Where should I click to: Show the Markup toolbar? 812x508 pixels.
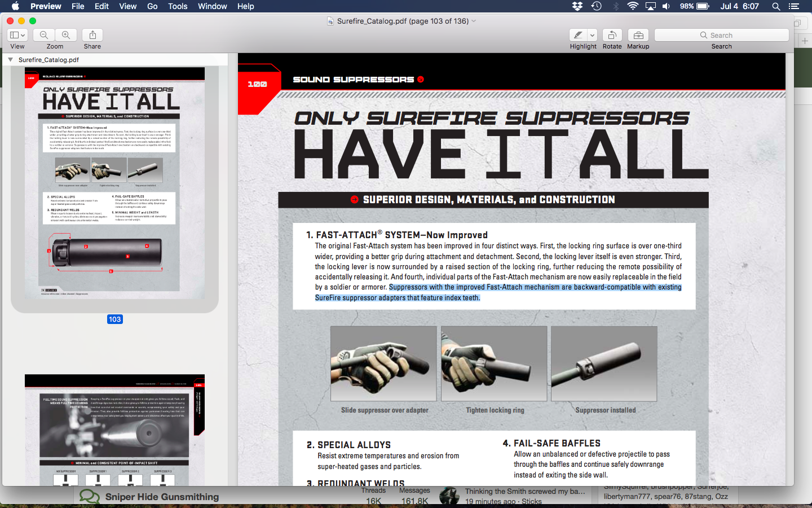click(638, 35)
